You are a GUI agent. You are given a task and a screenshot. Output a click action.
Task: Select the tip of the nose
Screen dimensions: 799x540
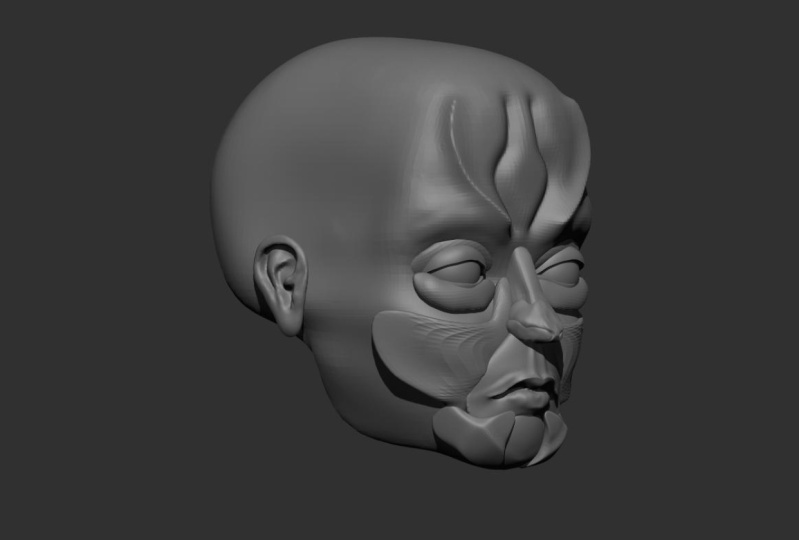pyautogui.click(x=534, y=326)
